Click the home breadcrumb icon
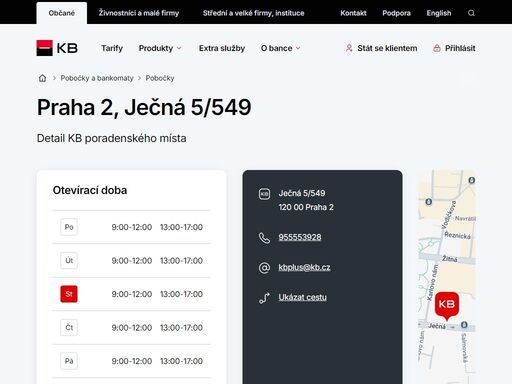 [42, 78]
